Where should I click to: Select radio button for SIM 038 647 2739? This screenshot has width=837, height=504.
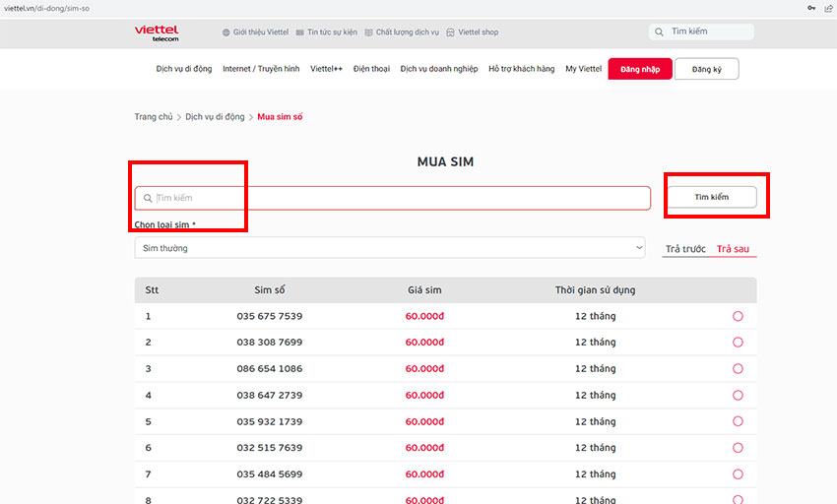click(x=738, y=395)
